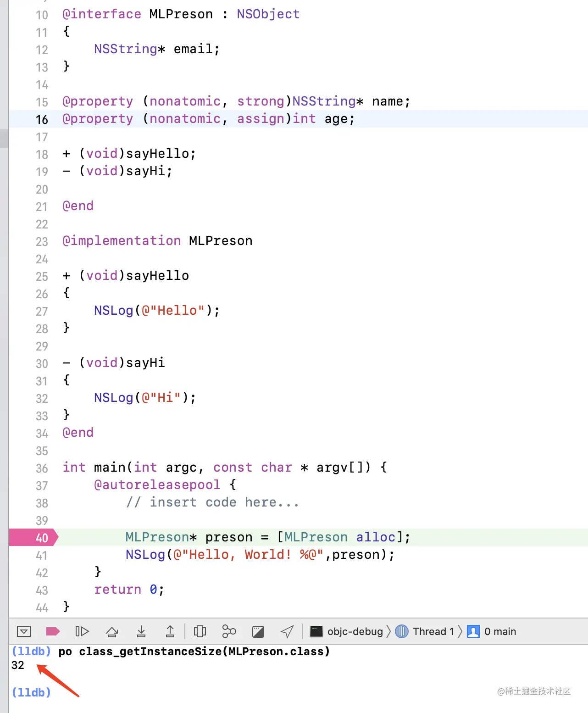
Task: Open the Debug View Hierarchy tool
Action: pos(200,631)
